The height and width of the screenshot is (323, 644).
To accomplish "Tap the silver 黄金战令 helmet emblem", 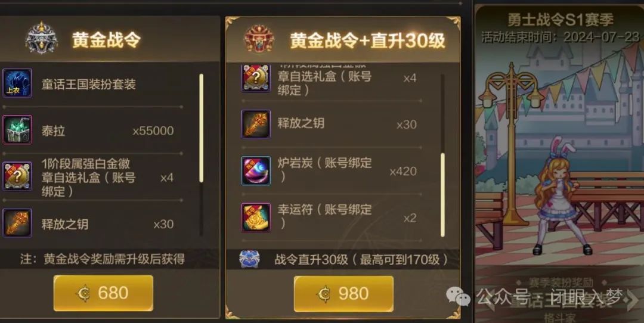I will (41, 38).
